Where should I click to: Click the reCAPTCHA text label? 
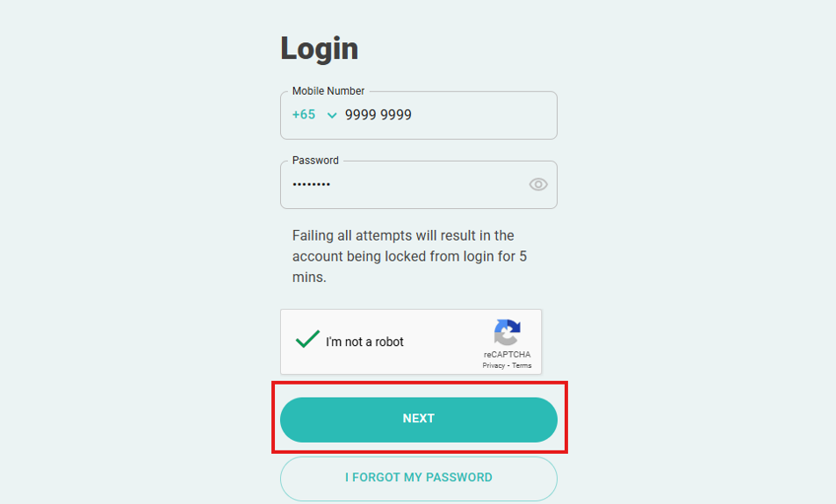point(507,354)
